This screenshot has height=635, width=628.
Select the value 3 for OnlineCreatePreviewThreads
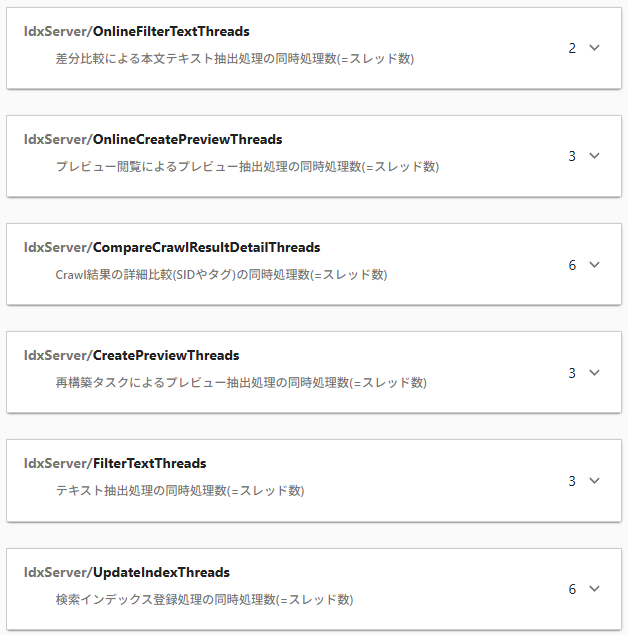tap(572, 156)
